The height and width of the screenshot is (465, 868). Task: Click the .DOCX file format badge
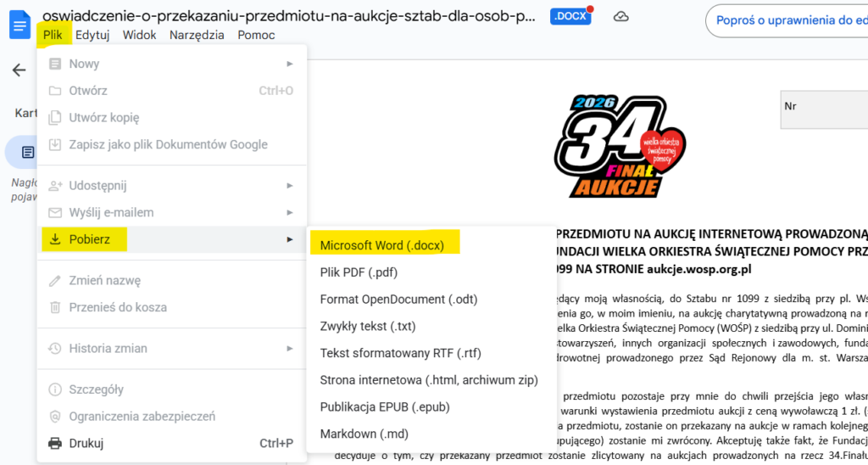point(570,16)
